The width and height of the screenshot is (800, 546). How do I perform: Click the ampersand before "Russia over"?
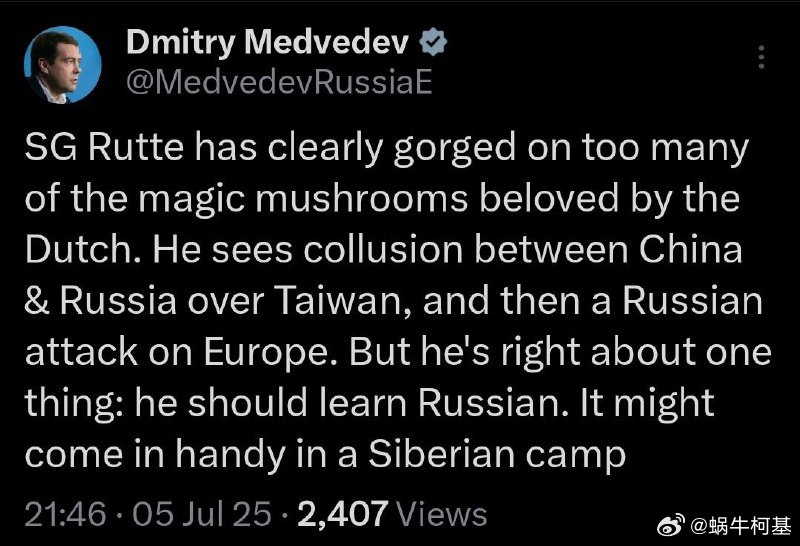pos(37,301)
